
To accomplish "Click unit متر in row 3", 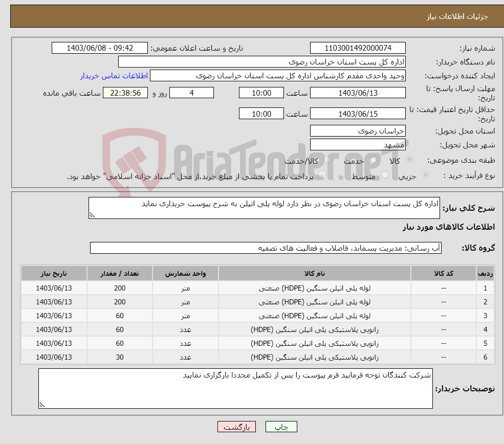I will click(x=185, y=316).
